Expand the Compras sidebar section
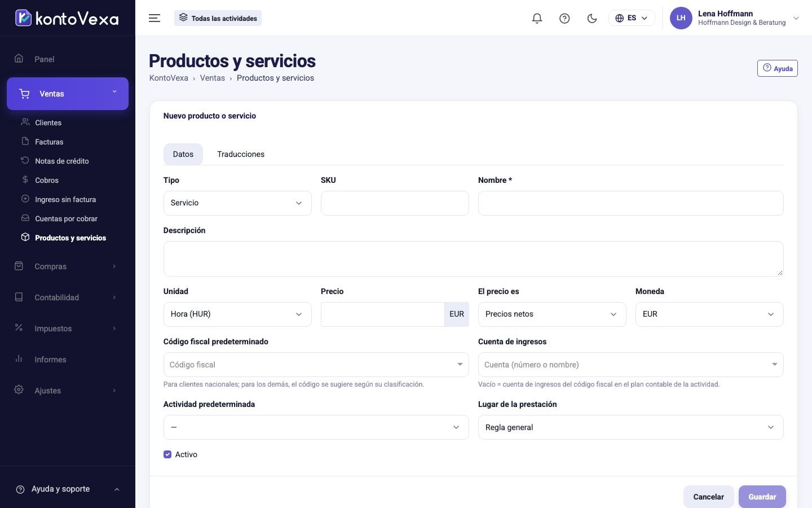This screenshot has height=508, width=812. coord(68,266)
